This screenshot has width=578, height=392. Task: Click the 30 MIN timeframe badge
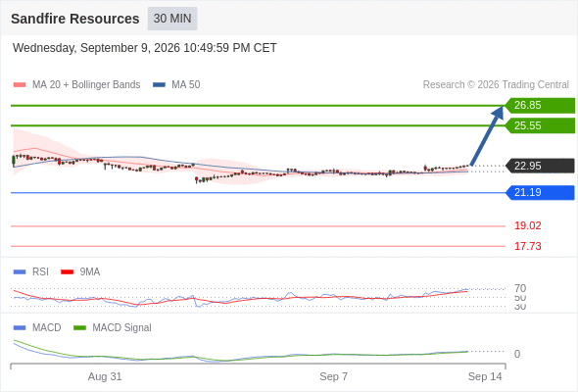click(x=172, y=19)
